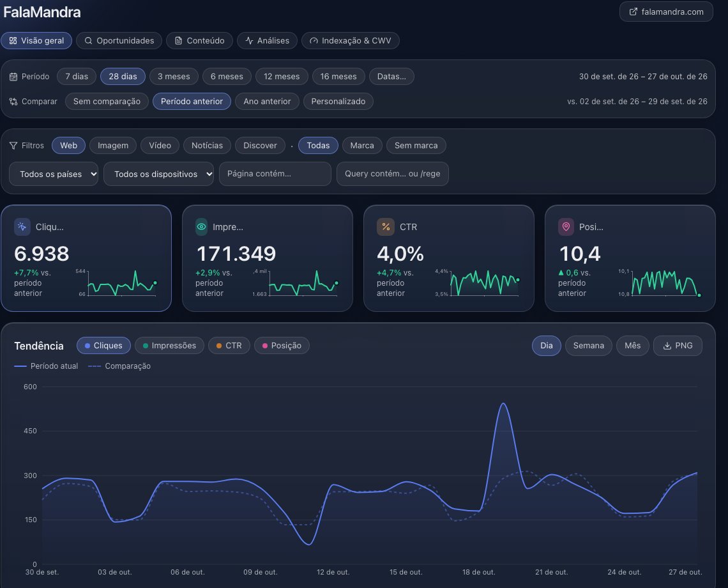Filter by Discover search type

coord(260,146)
